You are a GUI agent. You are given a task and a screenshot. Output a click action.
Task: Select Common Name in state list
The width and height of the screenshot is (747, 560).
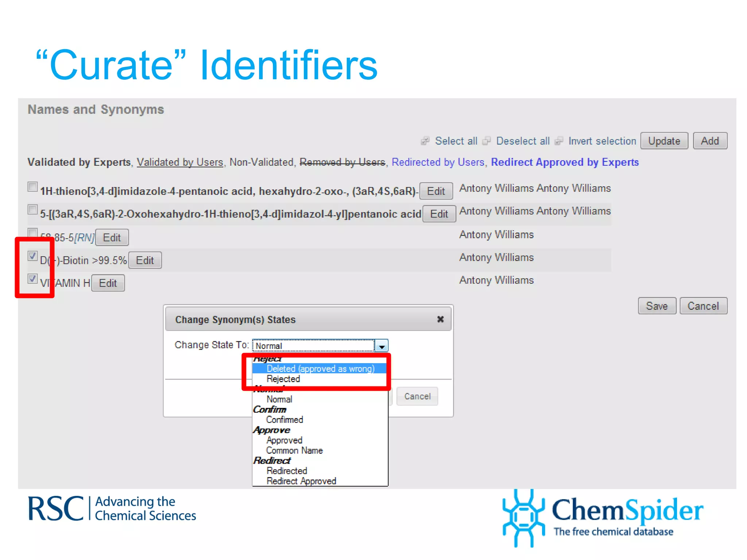pos(294,451)
